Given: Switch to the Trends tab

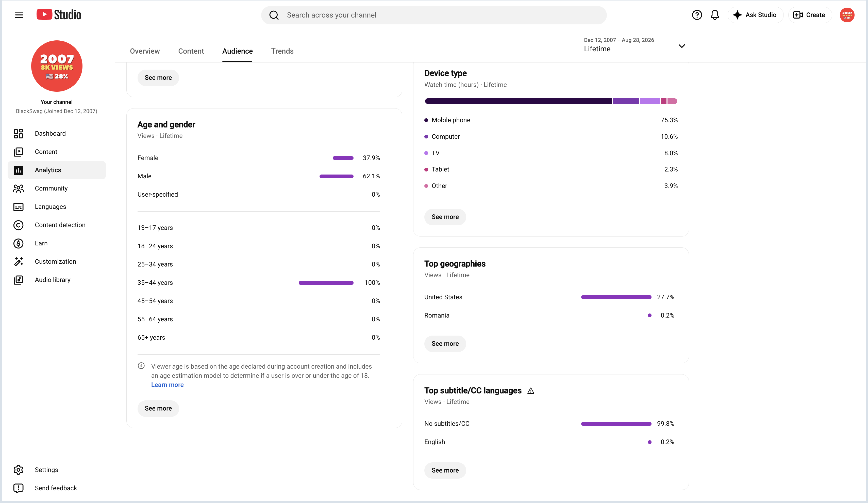Looking at the screenshot, I should point(282,51).
